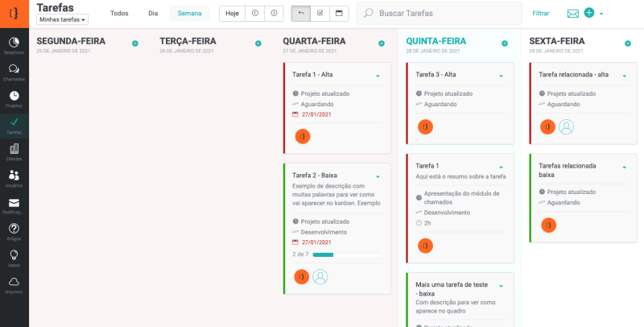The width and height of the screenshot is (644, 327).
Task: Select the Todos tab
Action: 119,14
